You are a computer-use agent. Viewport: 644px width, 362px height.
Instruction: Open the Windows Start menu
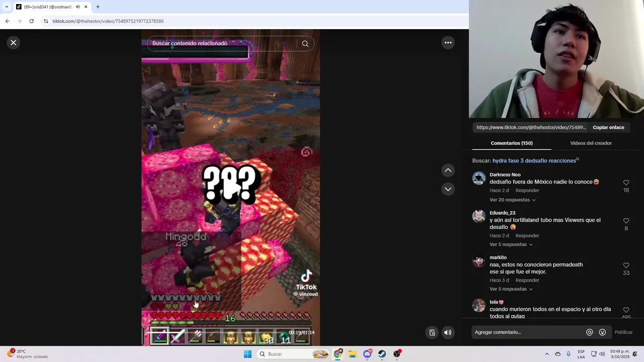point(248,354)
